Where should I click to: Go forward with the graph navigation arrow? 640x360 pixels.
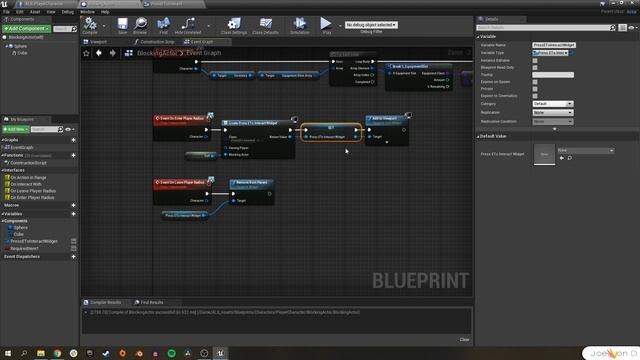[x=113, y=53]
